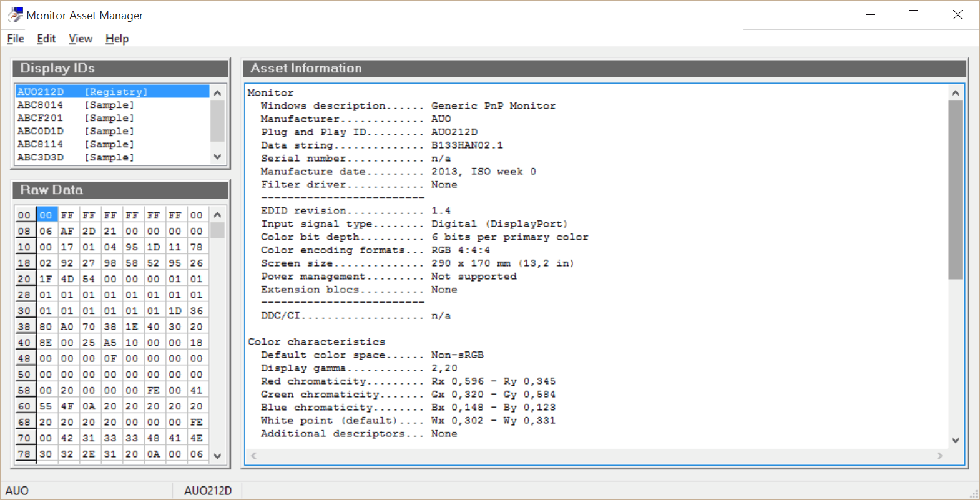Click the Display IDs list scroll-up arrow
This screenshot has height=500, width=980.
[x=217, y=92]
